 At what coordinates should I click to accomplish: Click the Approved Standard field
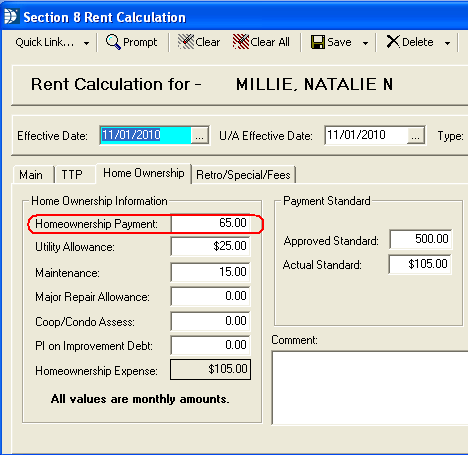(x=421, y=239)
